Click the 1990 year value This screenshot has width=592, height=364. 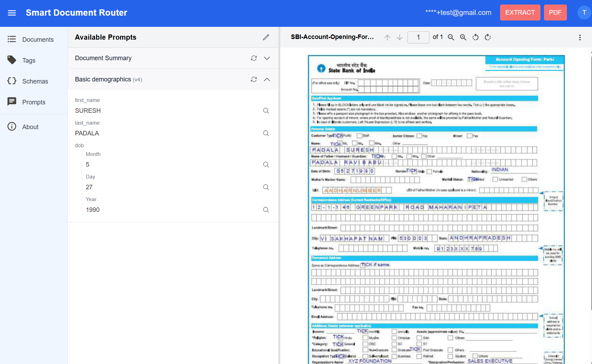click(x=93, y=210)
